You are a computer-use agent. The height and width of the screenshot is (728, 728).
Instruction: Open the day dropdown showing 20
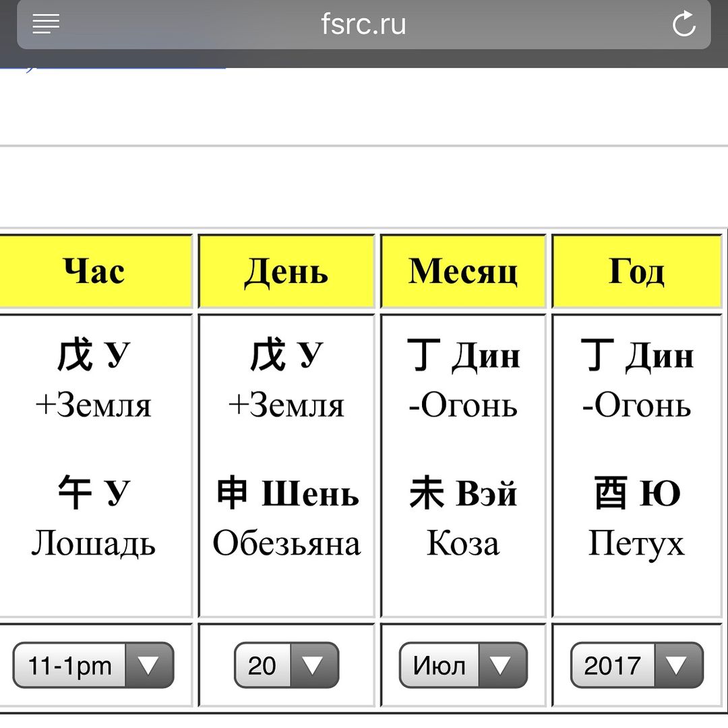coord(286,665)
